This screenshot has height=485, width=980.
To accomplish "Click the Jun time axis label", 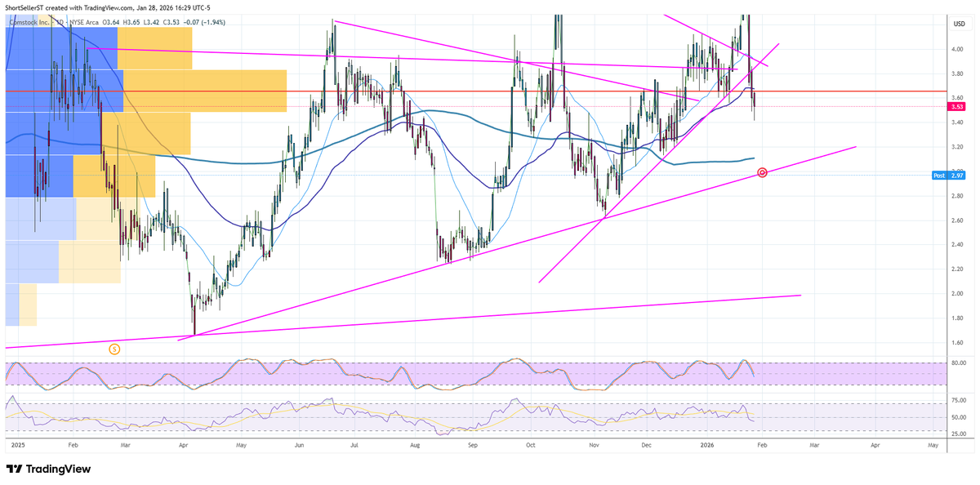I will pyautogui.click(x=300, y=447).
